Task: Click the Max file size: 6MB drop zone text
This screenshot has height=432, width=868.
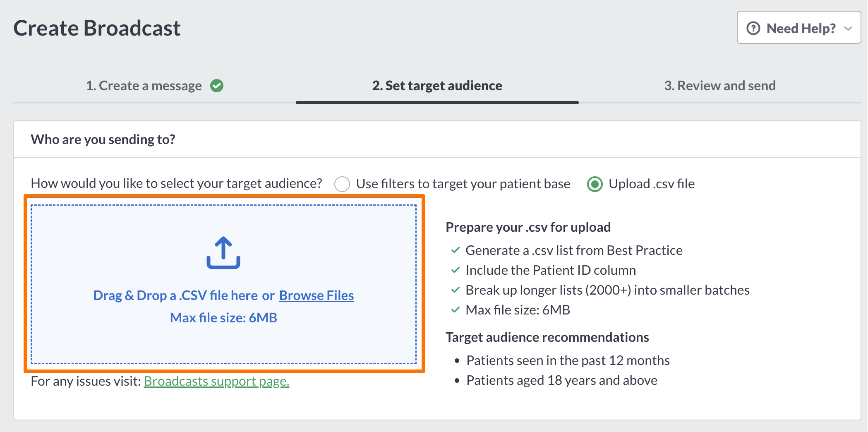Action: 223,318
